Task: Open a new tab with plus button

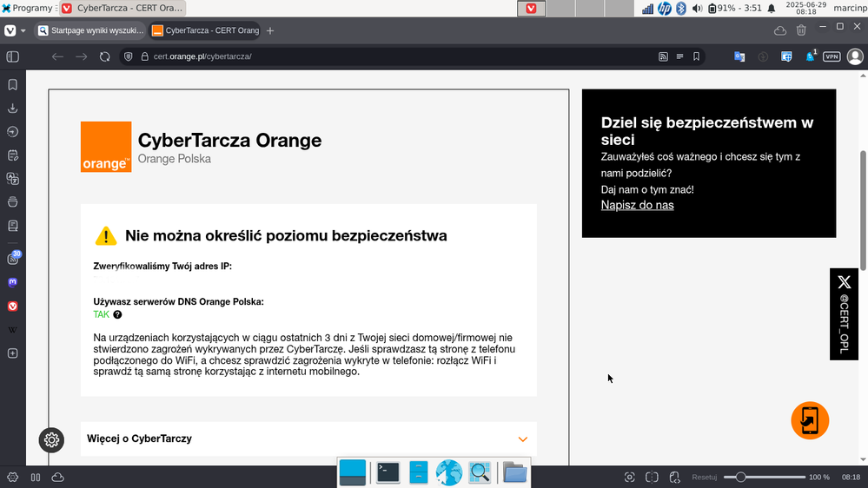Action: [x=270, y=30]
